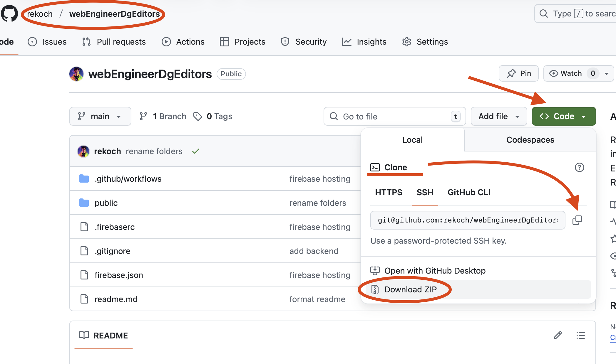Edit the README using the pencil icon
The image size is (616, 364).
(x=557, y=335)
